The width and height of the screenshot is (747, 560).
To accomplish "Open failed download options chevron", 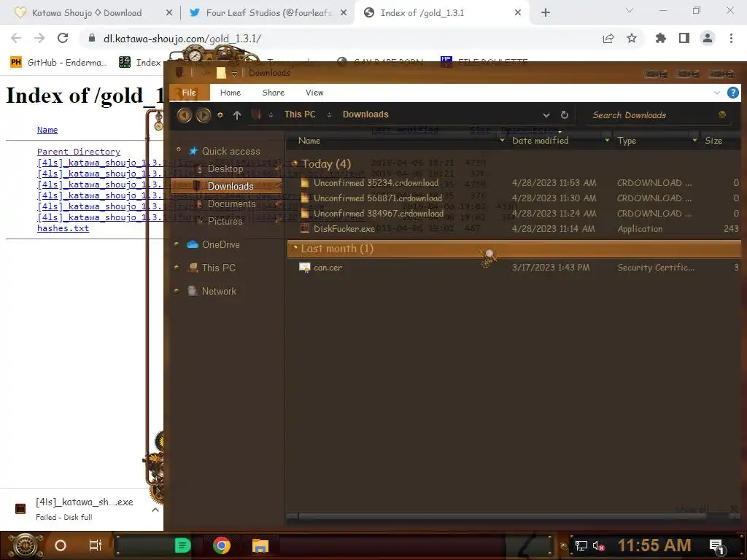I will [155, 510].
